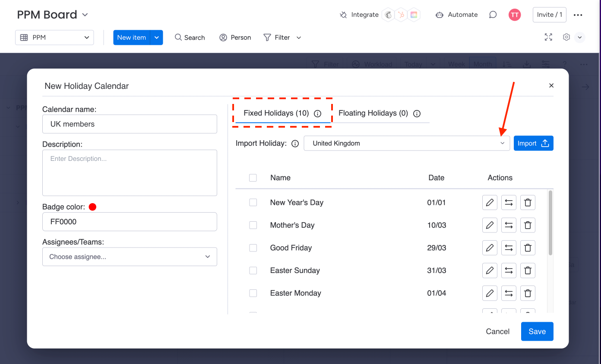601x364 pixels.
Task: Click trash icon for Easter Monday
Action: (x=528, y=293)
